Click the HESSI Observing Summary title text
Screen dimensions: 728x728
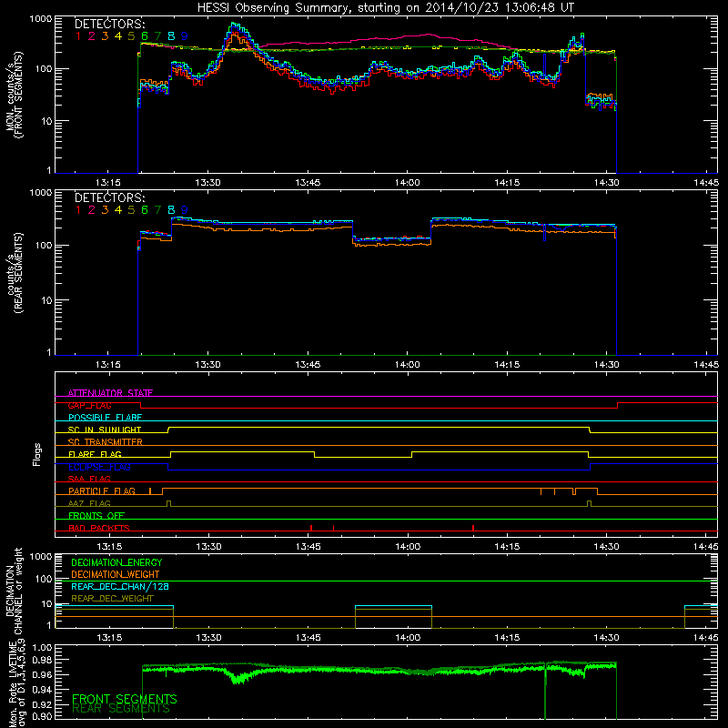coord(386,8)
